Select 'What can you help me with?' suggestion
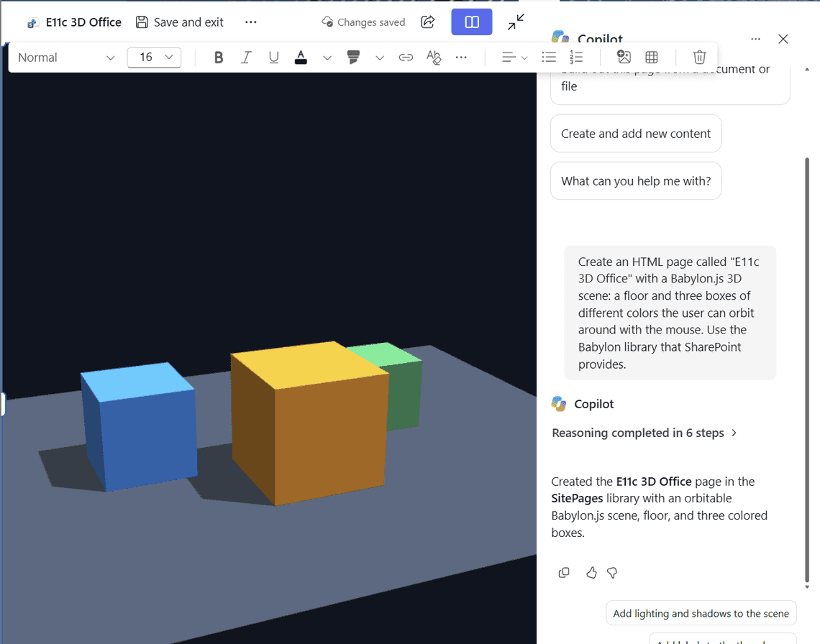 click(x=636, y=181)
